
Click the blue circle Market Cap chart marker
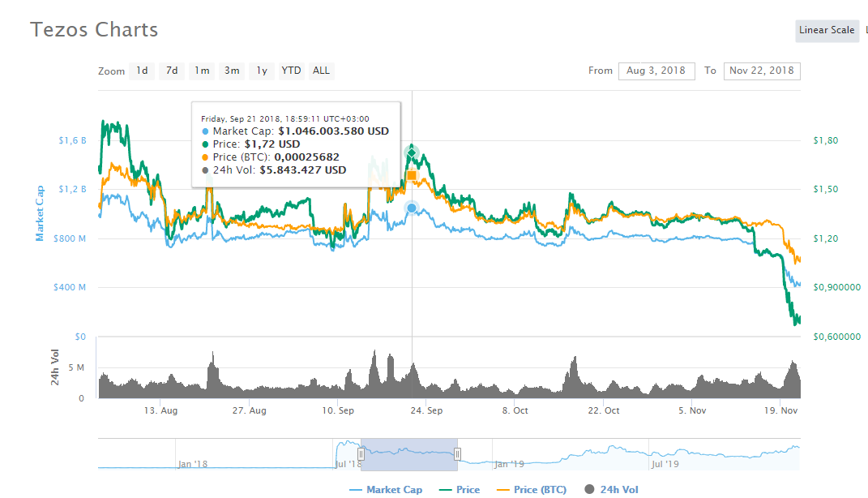click(412, 208)
